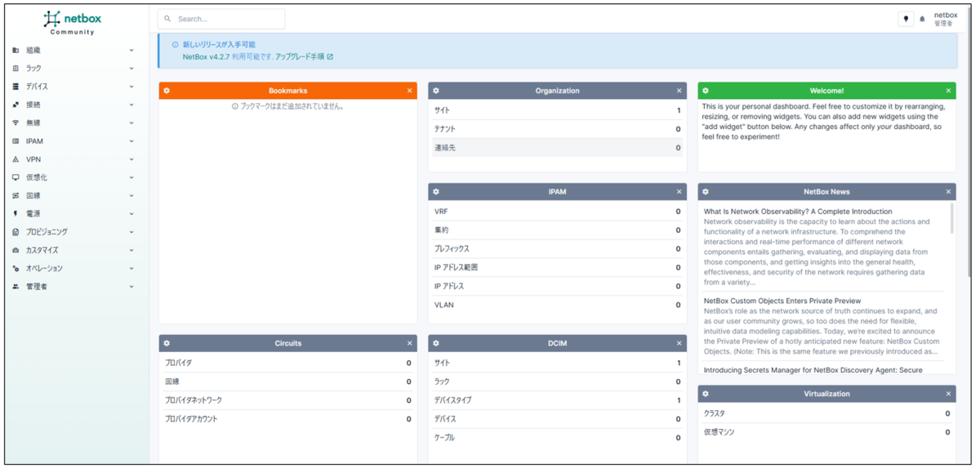
Task: Remove the NetBox News widget with its X
Action: point(948,192)
